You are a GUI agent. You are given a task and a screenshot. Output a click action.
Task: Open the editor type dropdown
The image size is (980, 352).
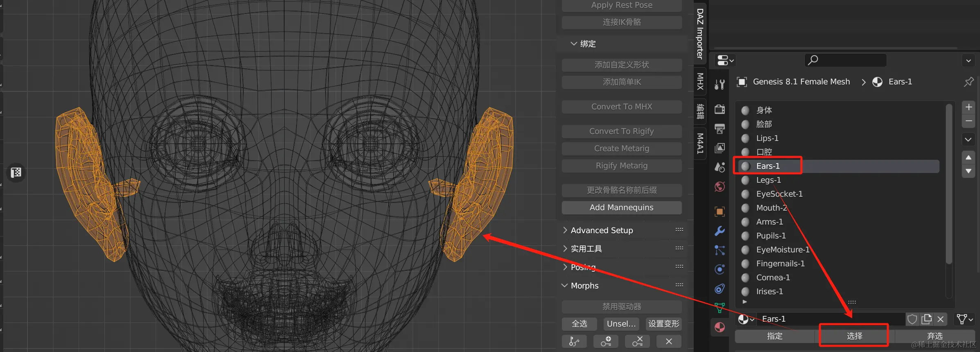725,61
